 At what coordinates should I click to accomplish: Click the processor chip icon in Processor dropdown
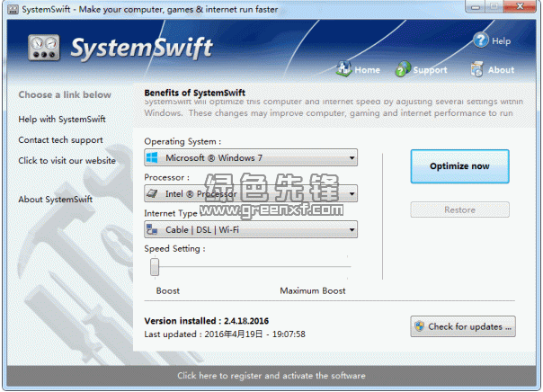pyautogui.click(x=152, y=193)
